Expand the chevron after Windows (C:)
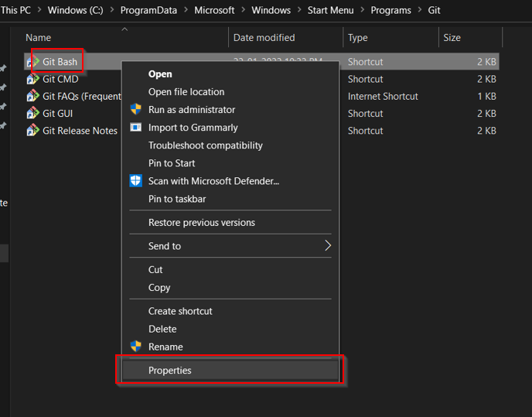This screenshot has width=532, height=417. 112,10
